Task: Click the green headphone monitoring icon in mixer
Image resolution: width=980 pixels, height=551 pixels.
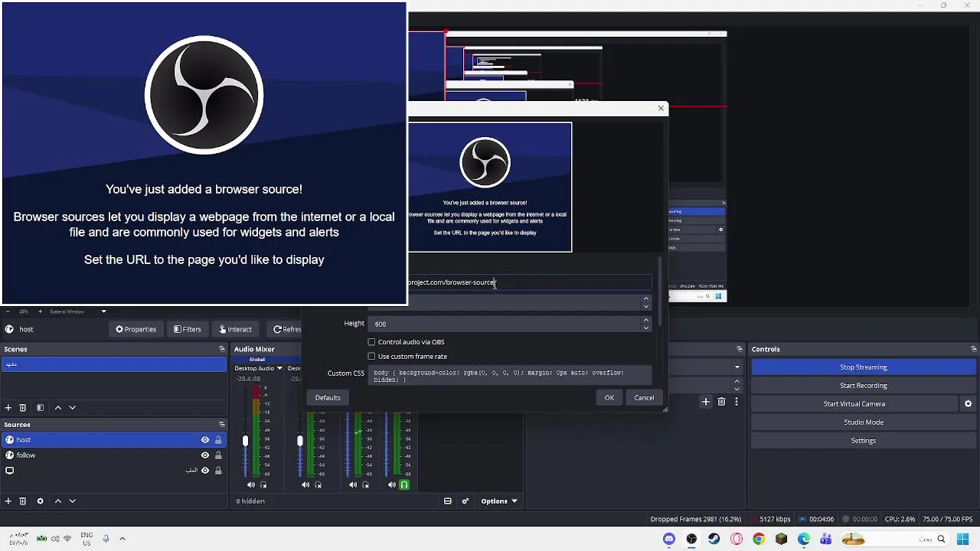Action: coord(404,484)
